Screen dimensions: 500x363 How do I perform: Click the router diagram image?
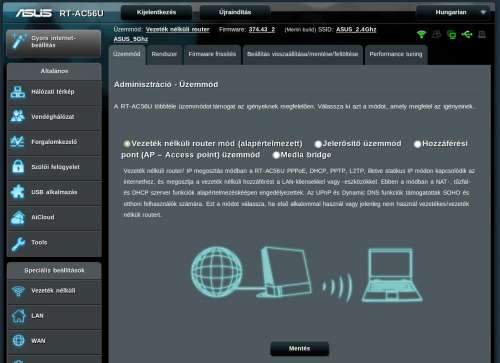(x=285, y=272)
